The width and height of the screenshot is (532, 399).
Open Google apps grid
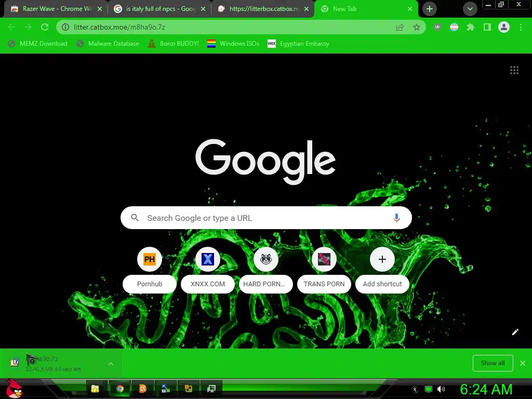click(x=514, y=70)
